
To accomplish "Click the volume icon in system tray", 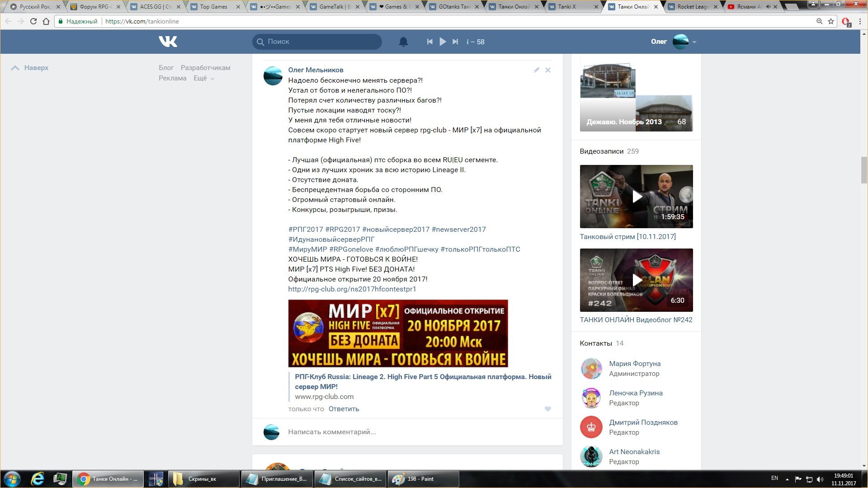I will click(821, 479).
